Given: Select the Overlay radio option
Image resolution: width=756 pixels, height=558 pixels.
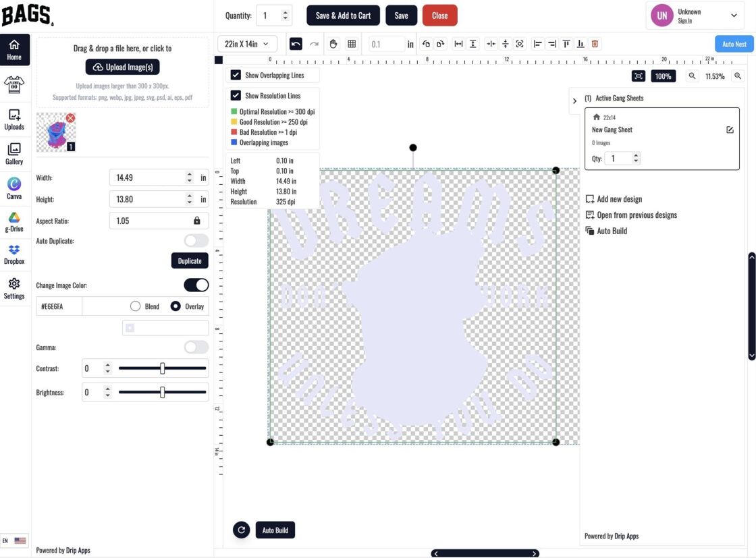Looking at the screenshot, I should pos(175,306).
